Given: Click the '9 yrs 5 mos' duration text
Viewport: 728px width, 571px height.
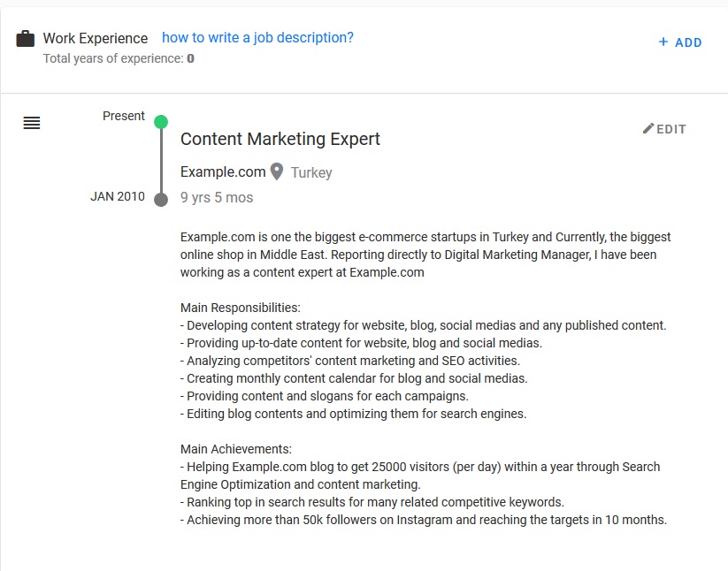Looking at the screenshot, I should pyautogui.click(x=217, y=197).
